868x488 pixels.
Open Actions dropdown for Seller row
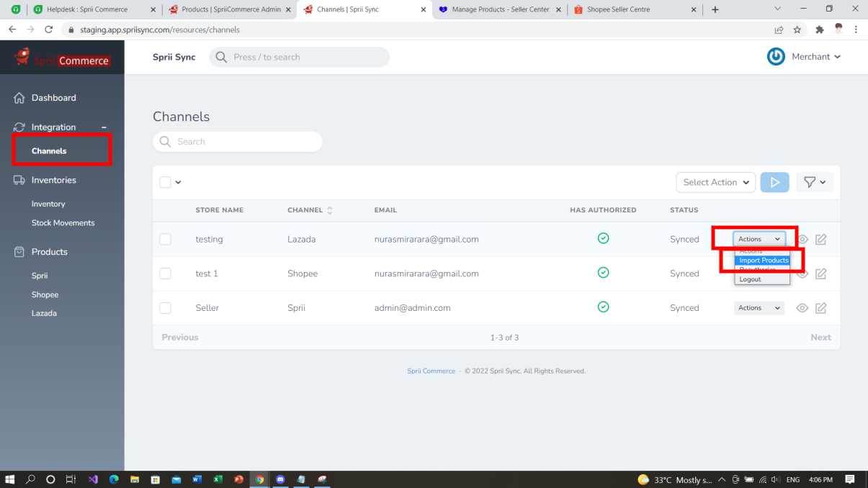click(759, 308)
